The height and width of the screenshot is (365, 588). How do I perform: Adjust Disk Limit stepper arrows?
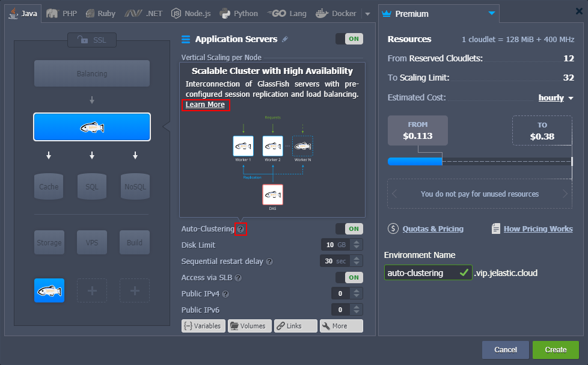tap(357, 245)
